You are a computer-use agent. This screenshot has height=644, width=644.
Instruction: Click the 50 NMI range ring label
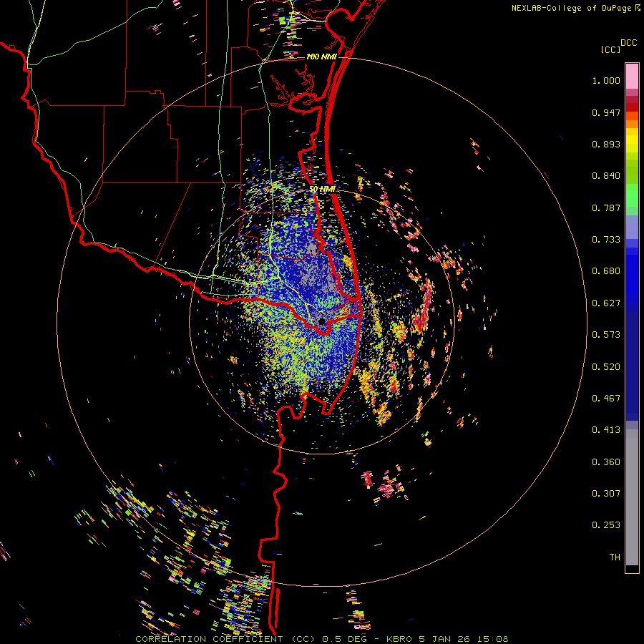(x=323, y=190)
